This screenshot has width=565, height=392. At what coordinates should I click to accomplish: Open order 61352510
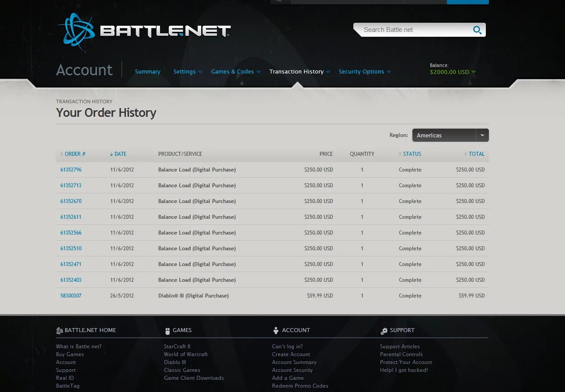click(x=71, y=248)
